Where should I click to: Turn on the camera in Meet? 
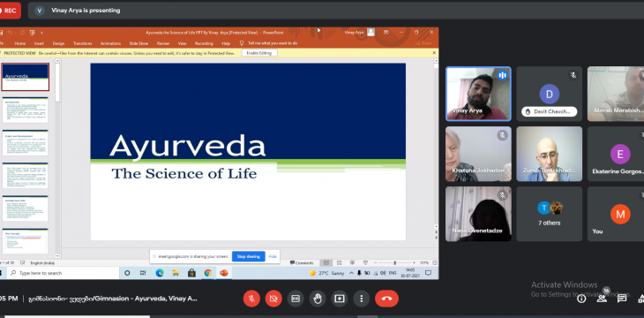(273, 299)
